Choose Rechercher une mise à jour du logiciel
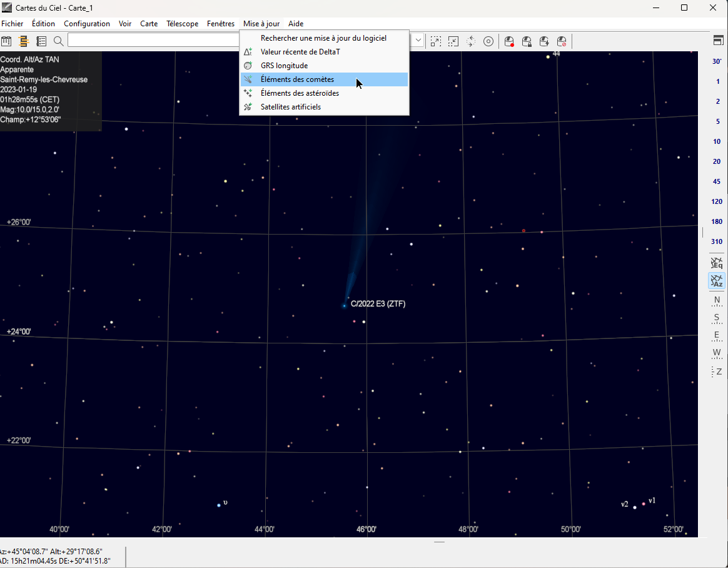The height and width of the screenshot is (568, 728). pyautogui.click(x=324, y=38)
